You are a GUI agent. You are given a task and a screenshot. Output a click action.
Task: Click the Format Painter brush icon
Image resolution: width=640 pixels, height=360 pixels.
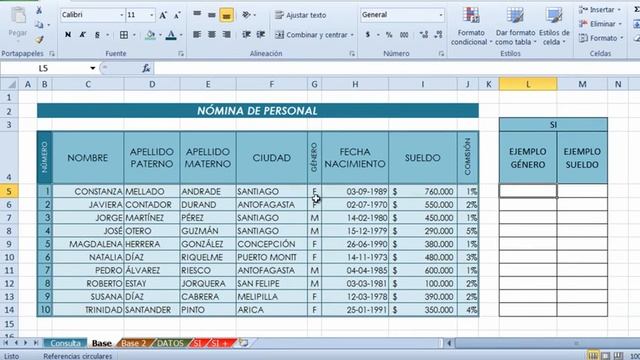39,39
